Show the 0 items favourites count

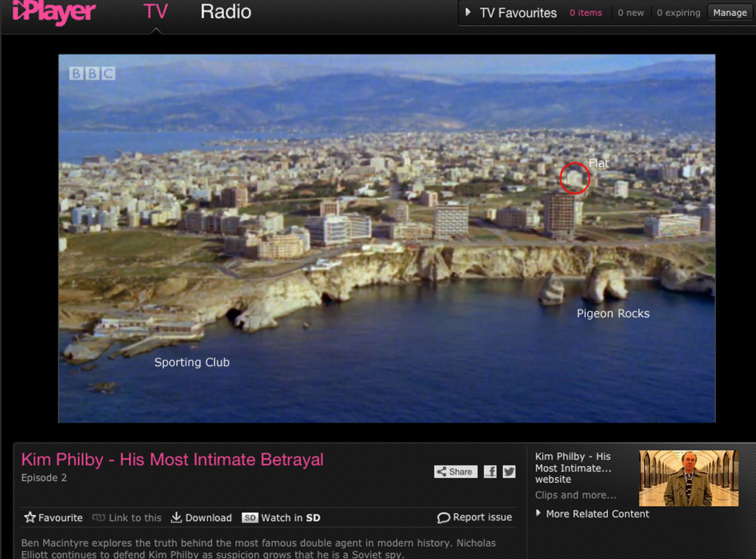[586, 13]
